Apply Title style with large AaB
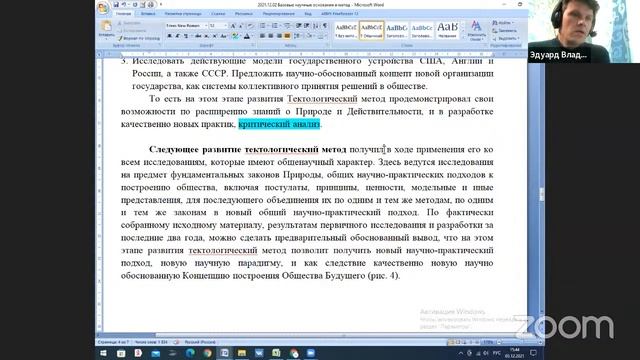This screenshot has width=640, height=360. (x=447, y=30)
